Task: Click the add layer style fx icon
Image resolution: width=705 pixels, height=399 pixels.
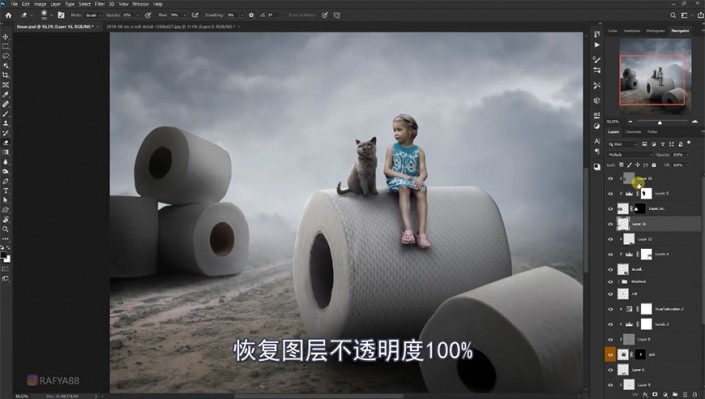Action: pyautogui.click(x=645, y=395)
